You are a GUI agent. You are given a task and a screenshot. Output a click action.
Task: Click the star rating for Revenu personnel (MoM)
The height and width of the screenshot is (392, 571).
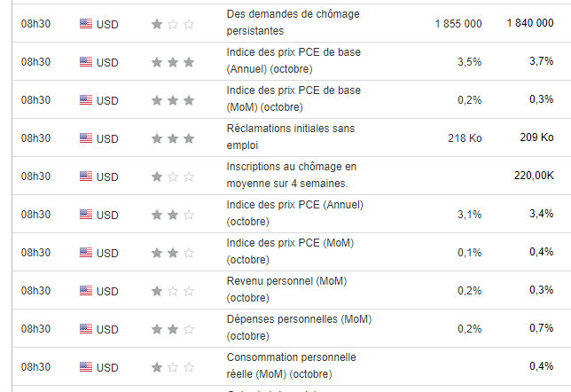click(173, 291)
